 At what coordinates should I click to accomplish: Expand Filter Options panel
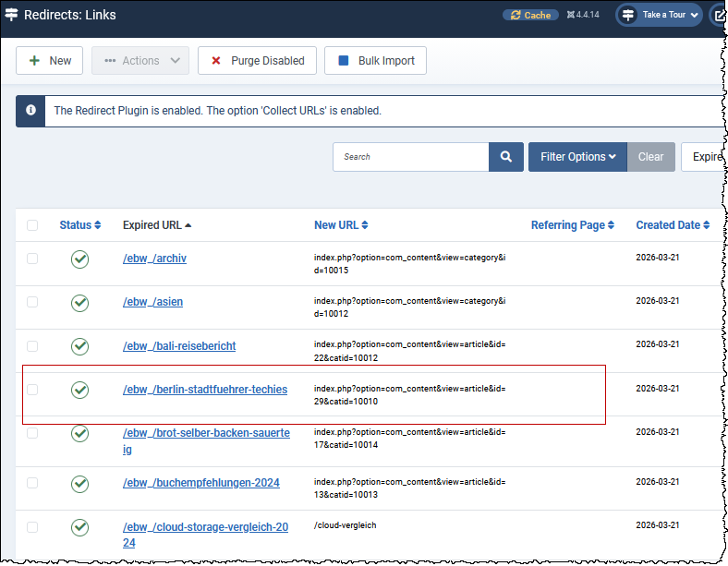pyautogui.click(x=577, y=157)
